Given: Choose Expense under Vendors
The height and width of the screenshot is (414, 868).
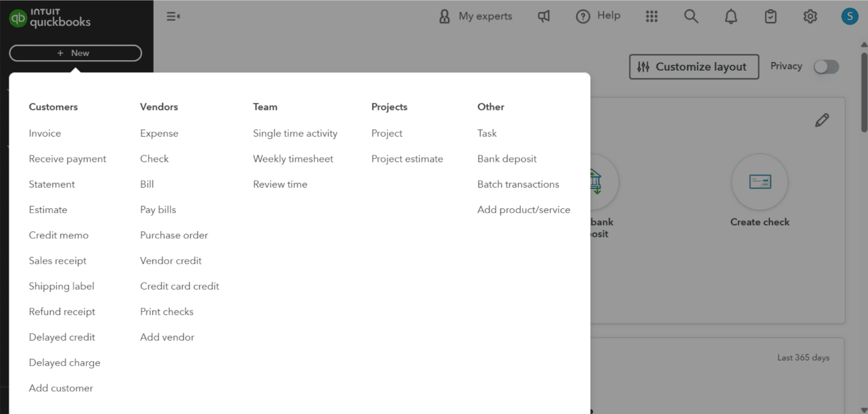Looking at the screenshot, I should [159, 134].
